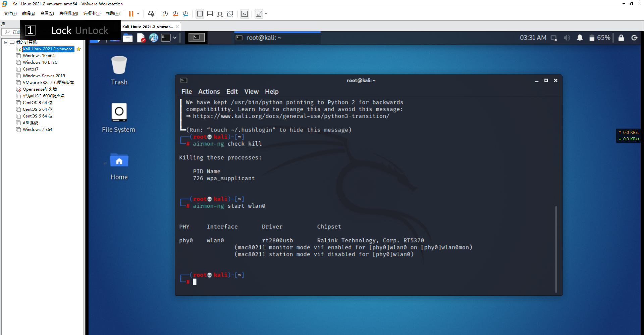Viewport: 644px width, 335px height.
Task: Open the File System desktop icon
Action: (119, 118)
